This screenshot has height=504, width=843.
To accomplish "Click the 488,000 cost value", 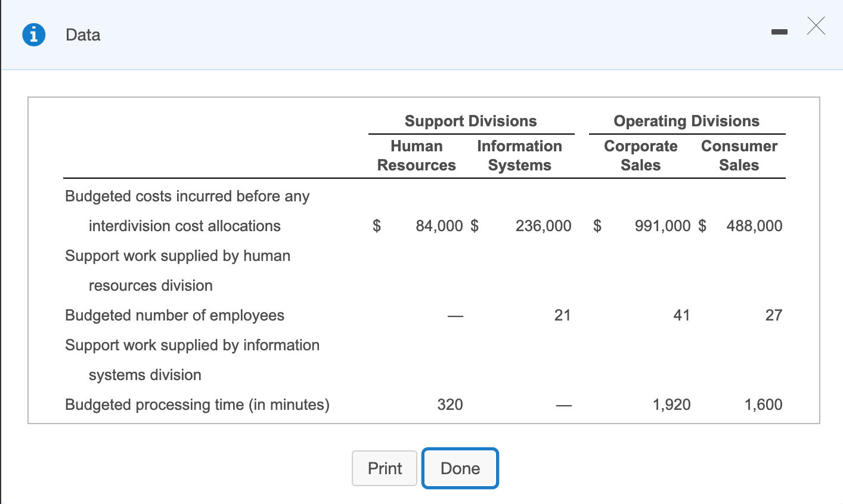I will pyautogui.click(x=755, y=226).
